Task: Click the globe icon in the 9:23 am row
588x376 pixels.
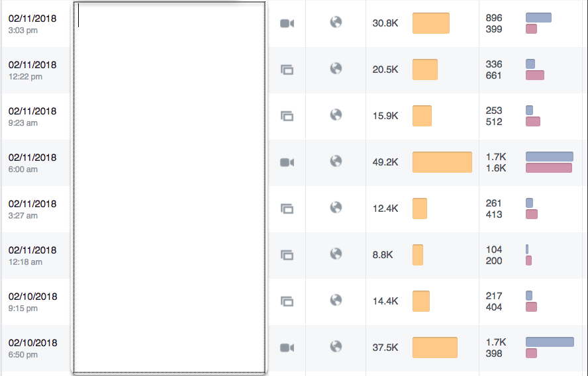Action: (x=336, y=115)
